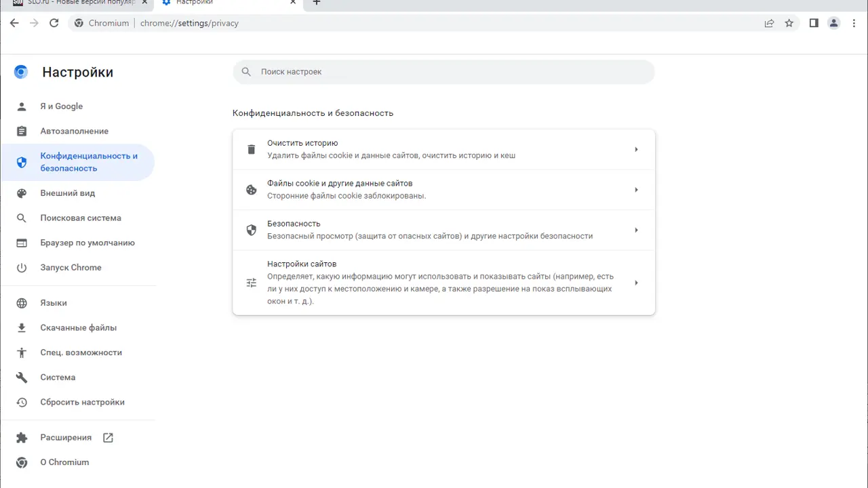This screenshot has width=868, height=488.
Task: Click the trash icon beside Очистить историю
Action: pos(252,150)
